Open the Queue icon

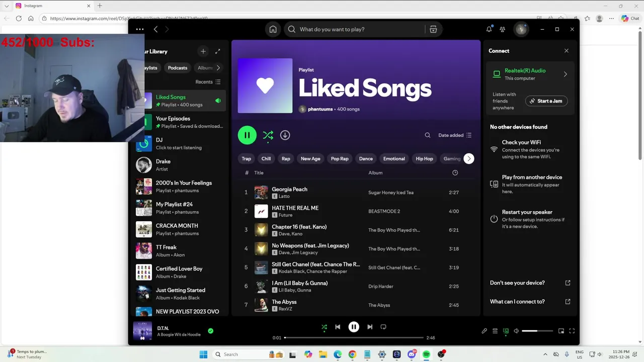click(x=495, y=331)
